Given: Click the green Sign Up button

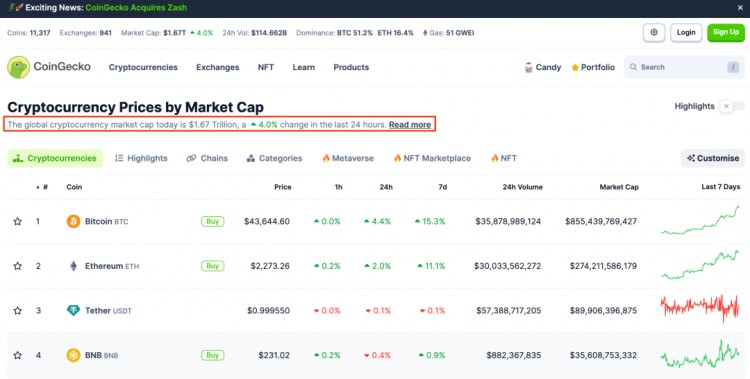Looking at the screenshot, I should pyautogui.click(x=726, y=33).
